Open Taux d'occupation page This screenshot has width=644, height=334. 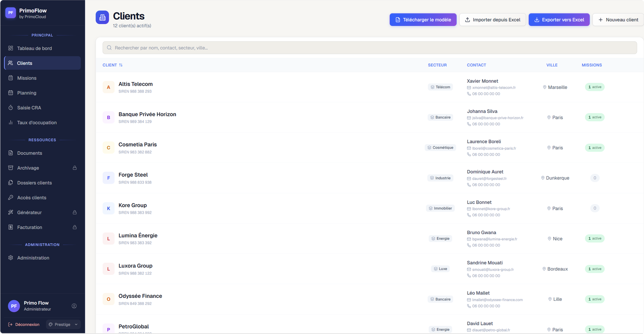click(42, 123)
